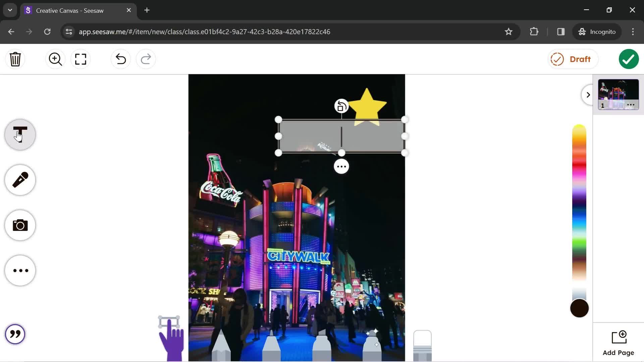This screenshot has width=644, height=362.
Task: Close the Creative Canvas browser tab
Action: [x=129, y=10]
